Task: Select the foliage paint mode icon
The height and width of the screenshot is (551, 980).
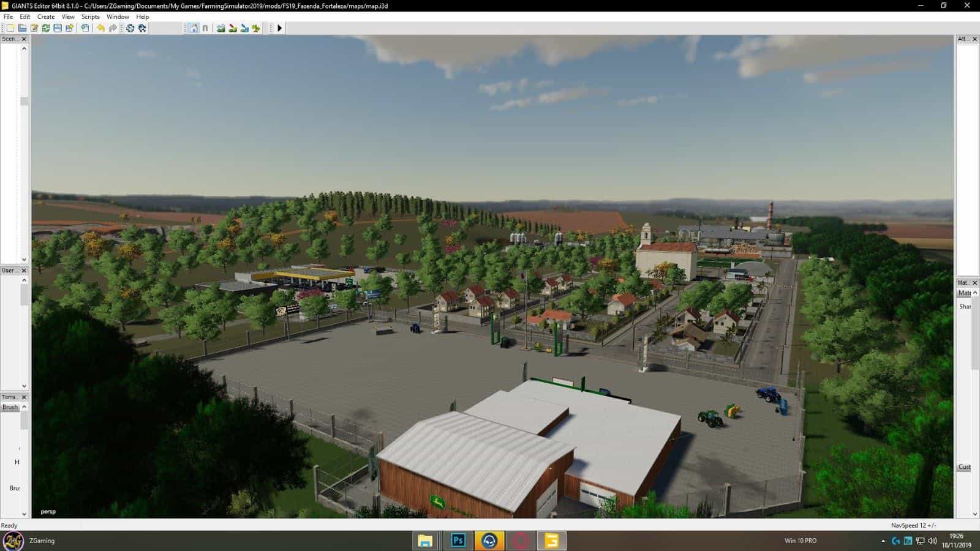Action: [x=256, y=28]
